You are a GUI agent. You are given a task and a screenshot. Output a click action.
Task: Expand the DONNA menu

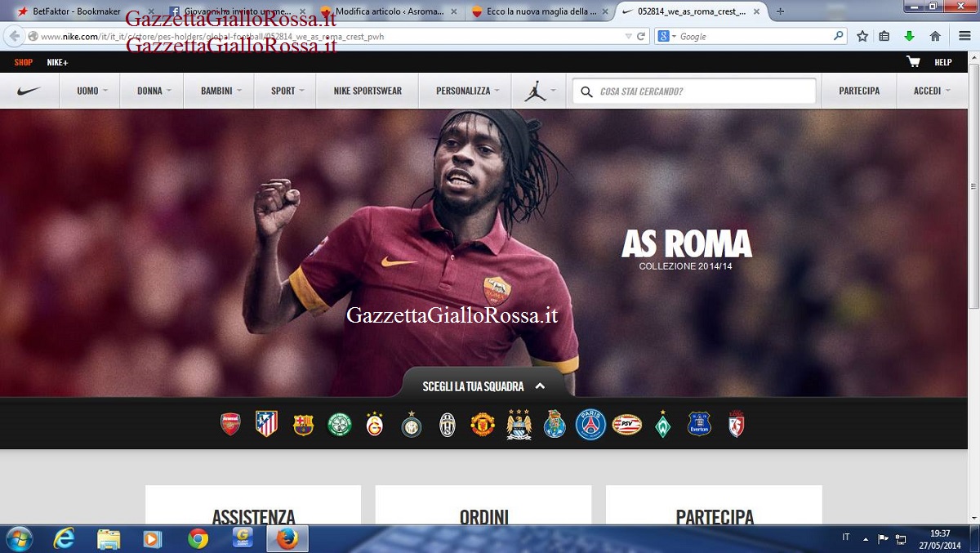coord(154,91)
